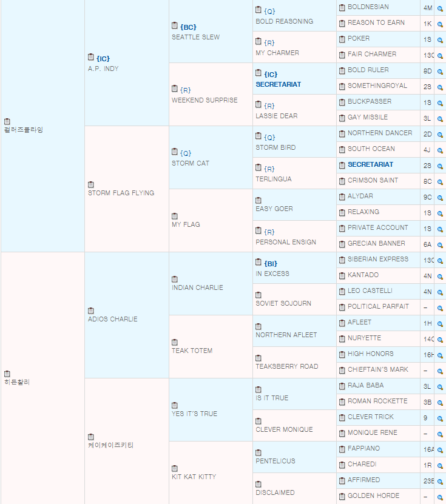Select the TERLINGUA entry

click(274, 179)
